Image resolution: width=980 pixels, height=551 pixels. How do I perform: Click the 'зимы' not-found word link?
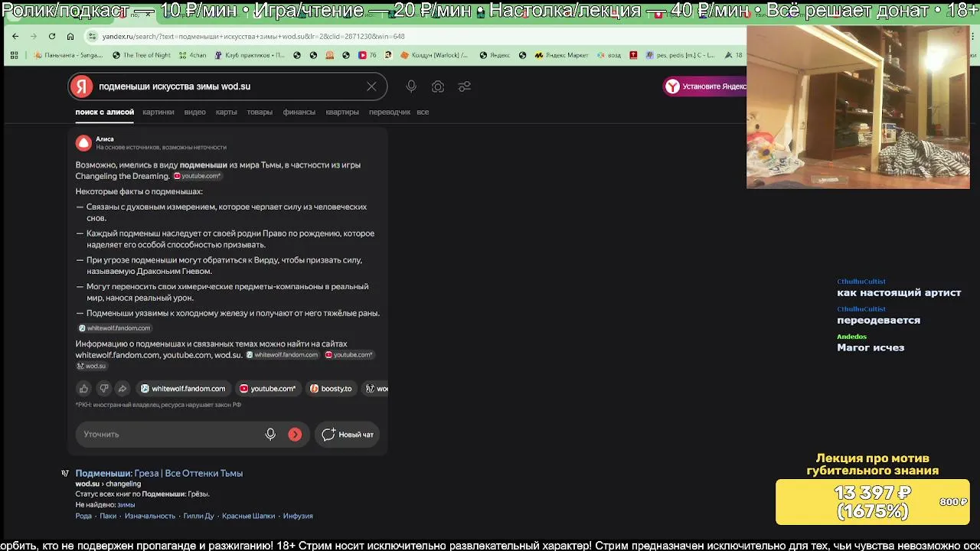(x=126, y=505)
